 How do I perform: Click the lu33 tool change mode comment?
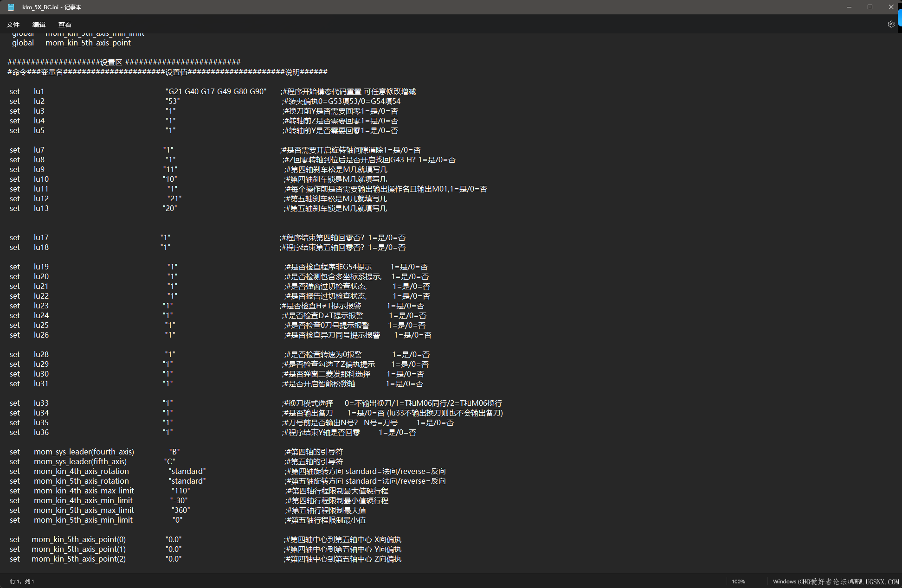(x=392, y=403)
